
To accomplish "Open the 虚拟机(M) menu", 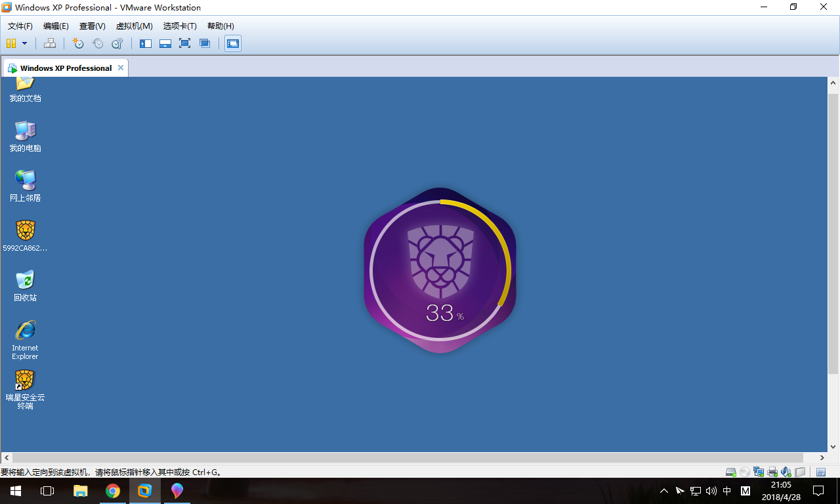I will point(135,26).
